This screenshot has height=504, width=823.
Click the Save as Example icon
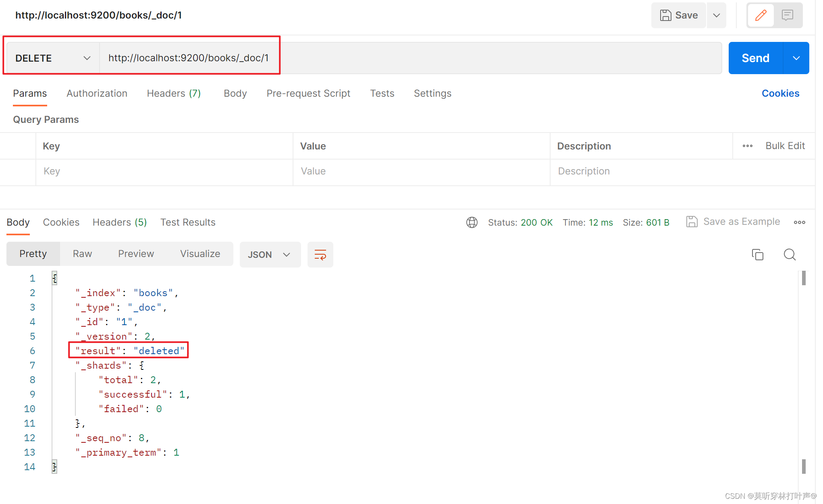(x=691, y=222)
